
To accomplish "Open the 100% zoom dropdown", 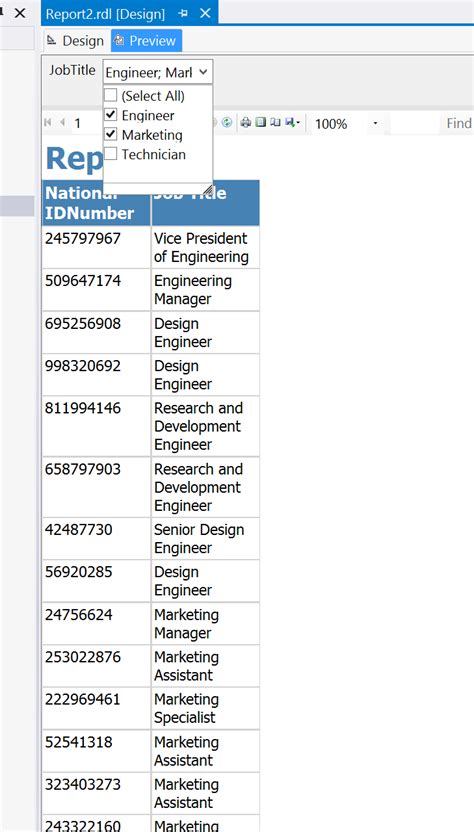I will (x=375, y=124).
